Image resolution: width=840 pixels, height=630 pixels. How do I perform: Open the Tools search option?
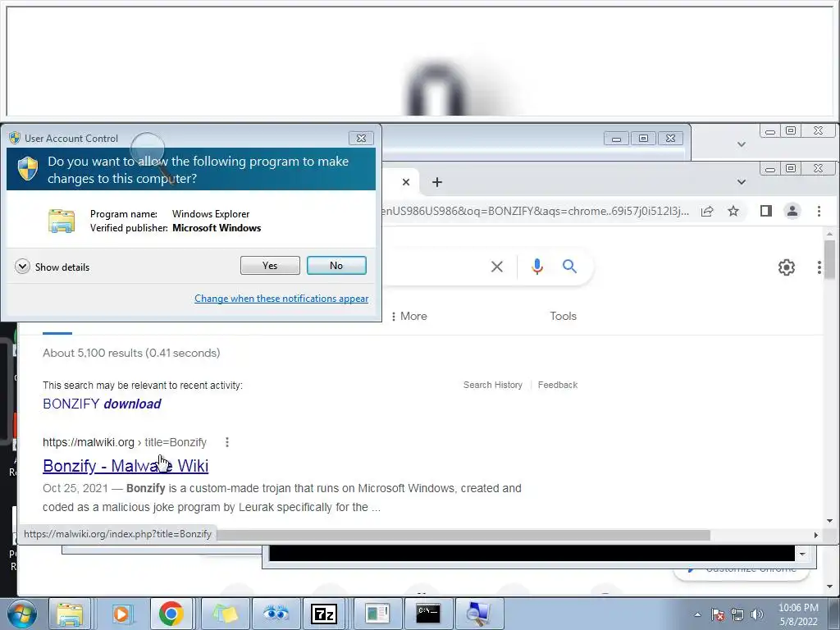563,316
